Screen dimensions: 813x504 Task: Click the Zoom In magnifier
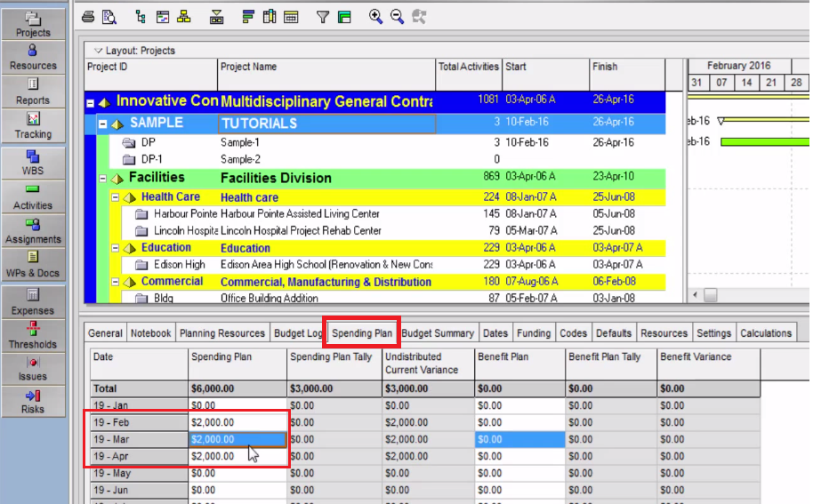[376, 17]
